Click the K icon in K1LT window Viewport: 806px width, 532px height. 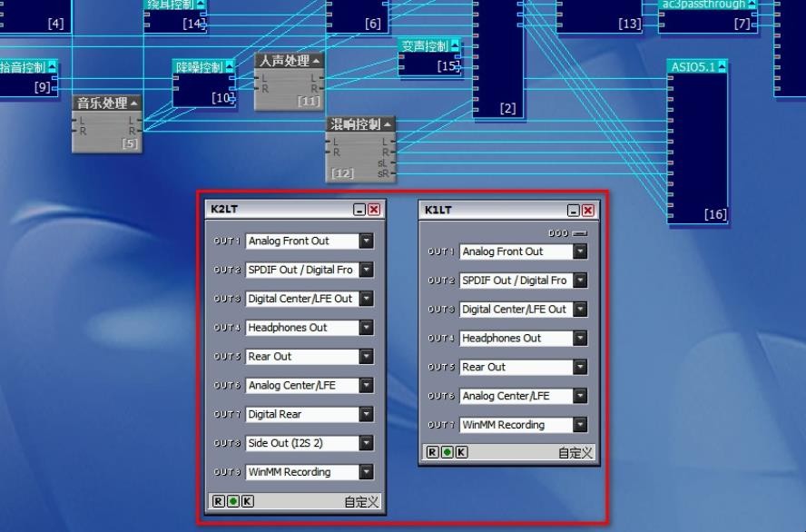click(462, 452)
